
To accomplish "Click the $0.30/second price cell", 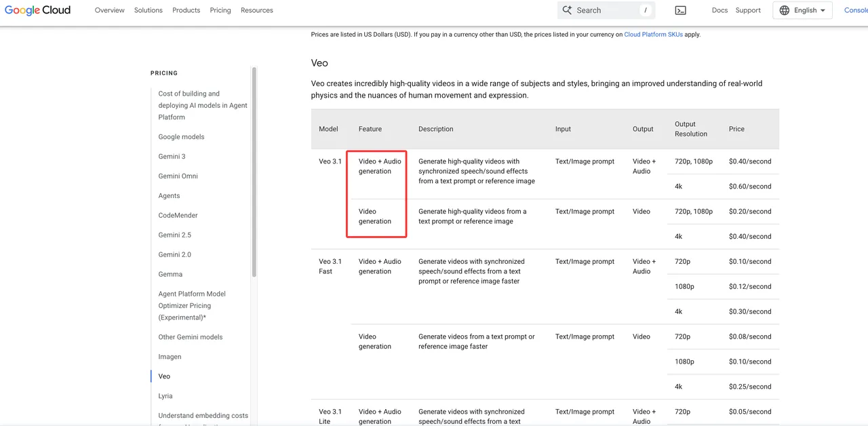I will coord(750,311).
